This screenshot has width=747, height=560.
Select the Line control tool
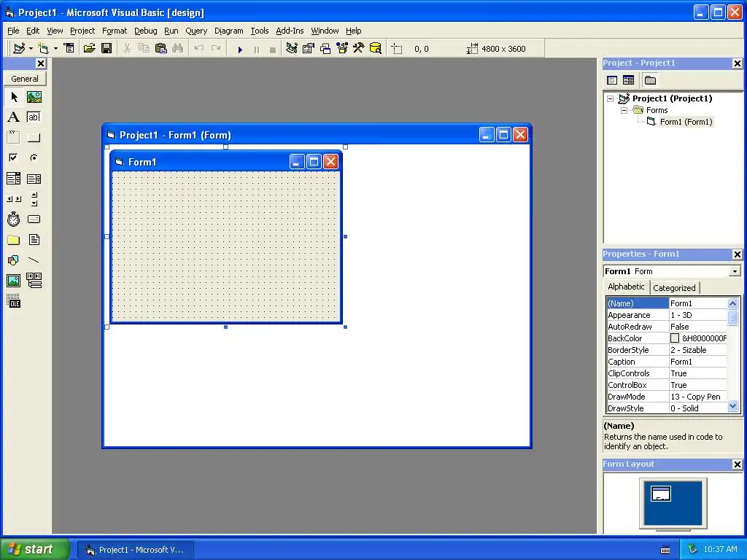click(x=34, y=260)
